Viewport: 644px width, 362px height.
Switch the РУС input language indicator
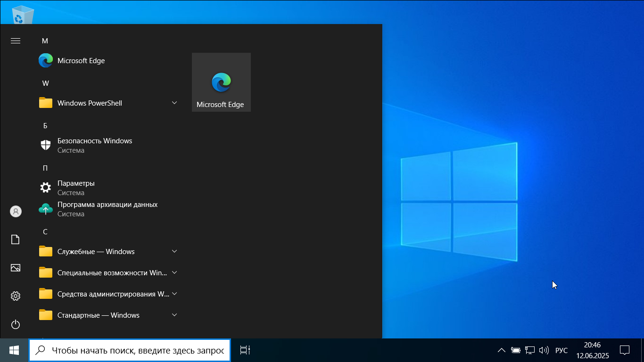click(x=561, y=350)
